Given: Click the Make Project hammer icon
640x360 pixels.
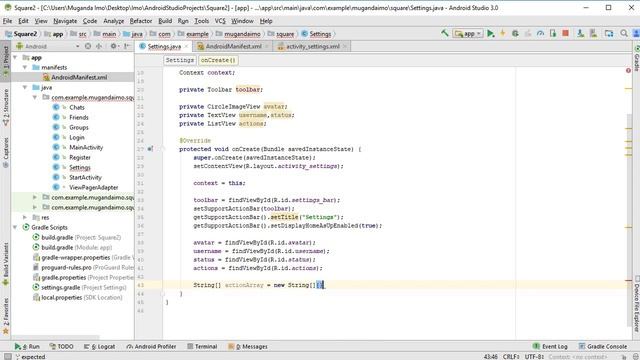Looking at the screenshot, I should click(444, 33).
